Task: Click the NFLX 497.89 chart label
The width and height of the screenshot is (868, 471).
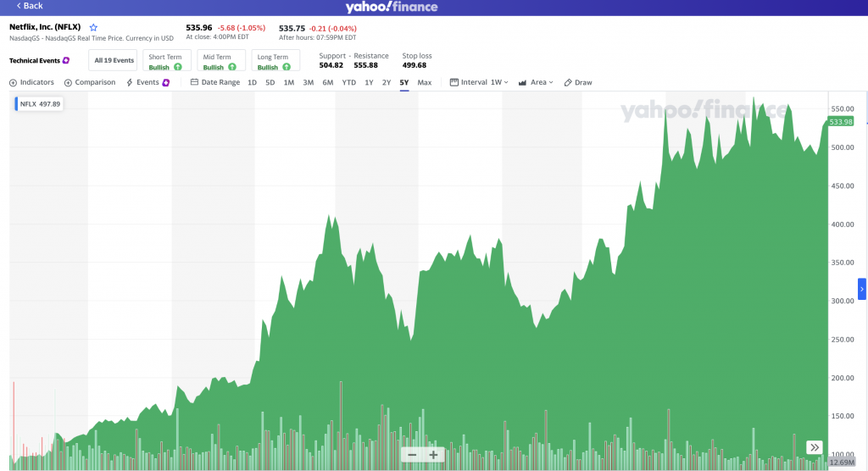Action: 39,104
